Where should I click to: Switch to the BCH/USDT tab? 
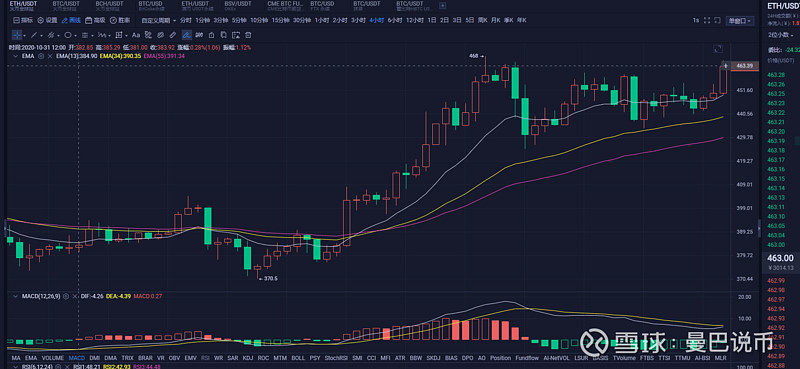pos(108,6)
